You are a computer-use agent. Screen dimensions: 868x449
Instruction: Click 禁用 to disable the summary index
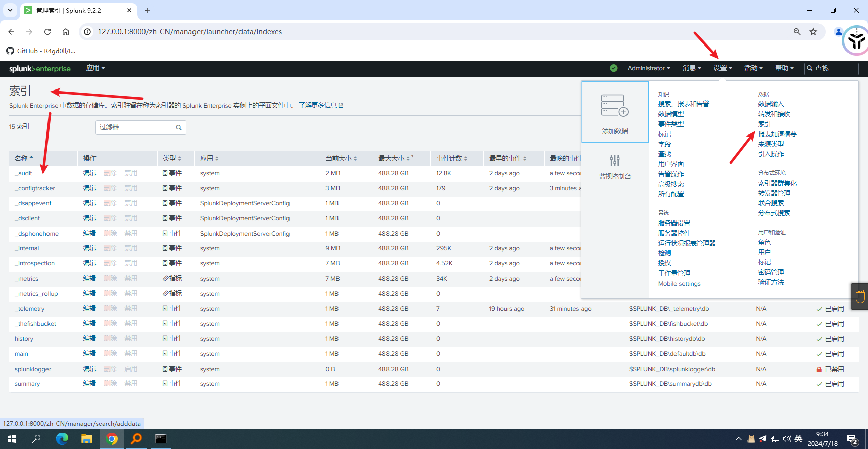click(131, 384)
